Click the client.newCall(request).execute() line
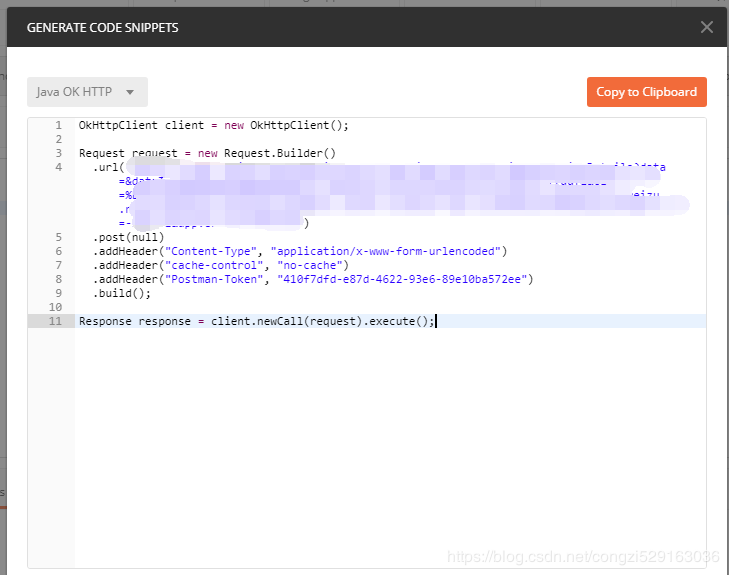 point(257,321)
